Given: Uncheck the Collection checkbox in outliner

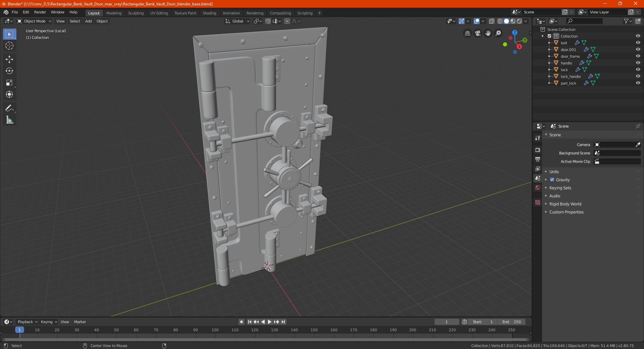Looking at the screenshot, I should [549, 36].
